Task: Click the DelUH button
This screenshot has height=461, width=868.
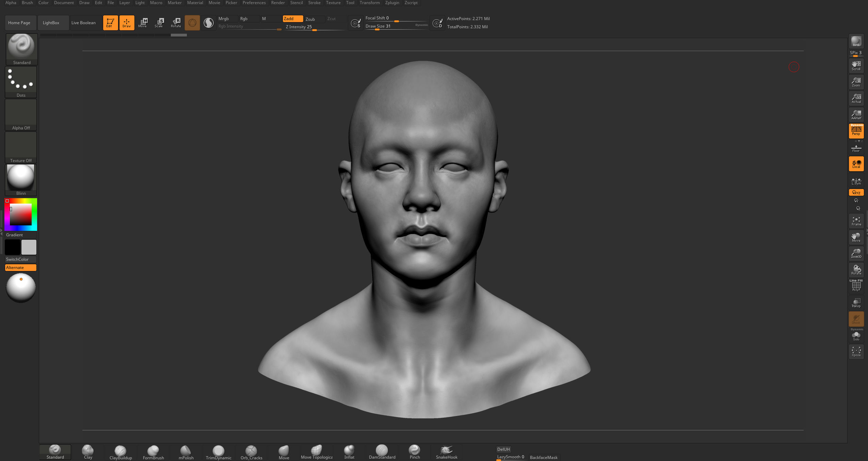Action: tap(503, 449)
